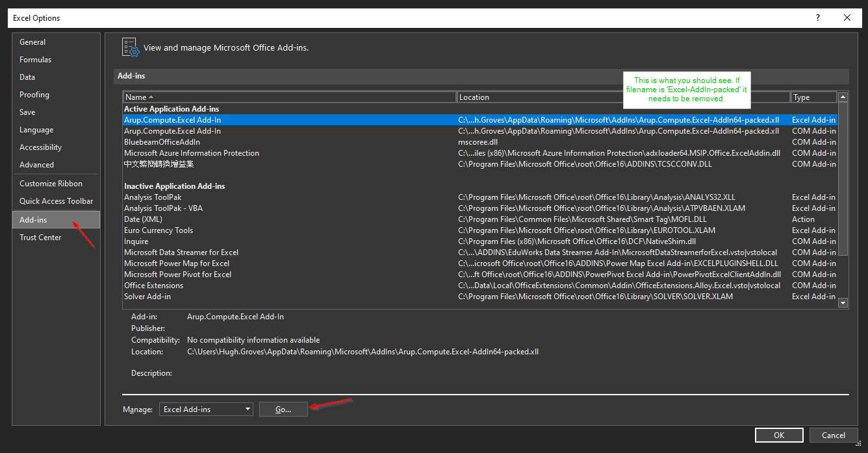The image size is (868, 453).
Task: Open Advanced options
Action: pyautogui.click(x=56, y=165)
